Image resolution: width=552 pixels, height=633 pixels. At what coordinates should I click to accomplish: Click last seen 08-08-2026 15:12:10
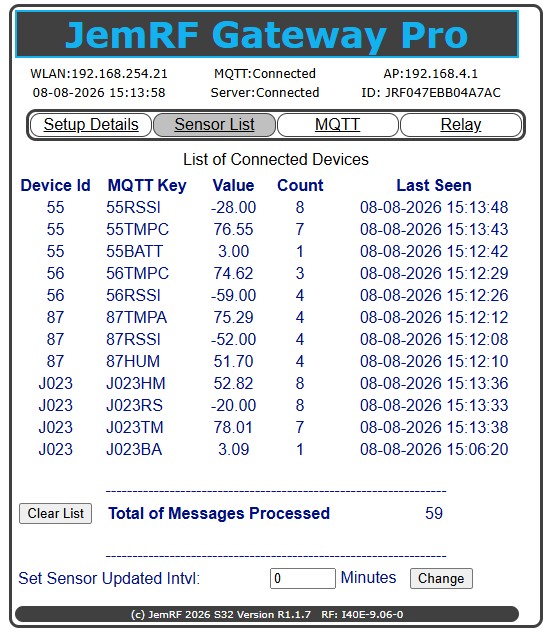click(x=434, y=362)
